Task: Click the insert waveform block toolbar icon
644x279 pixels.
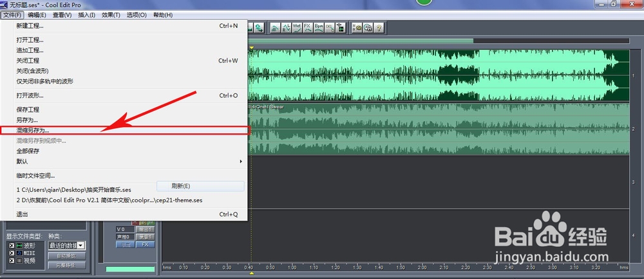Action: [x=341, y=28]
